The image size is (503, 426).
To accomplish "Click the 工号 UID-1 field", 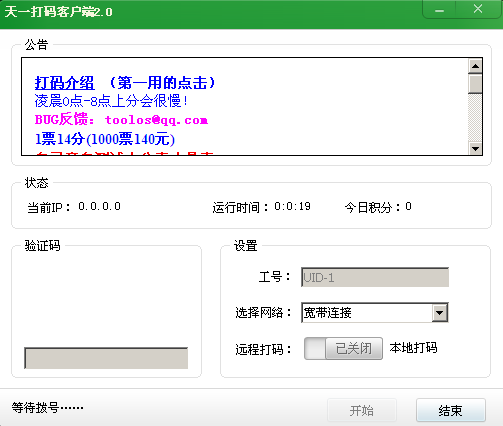I will coord(375,277).
